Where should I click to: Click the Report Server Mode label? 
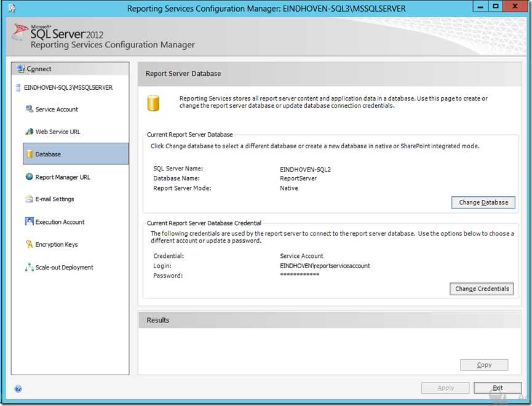tap(182, 188)
